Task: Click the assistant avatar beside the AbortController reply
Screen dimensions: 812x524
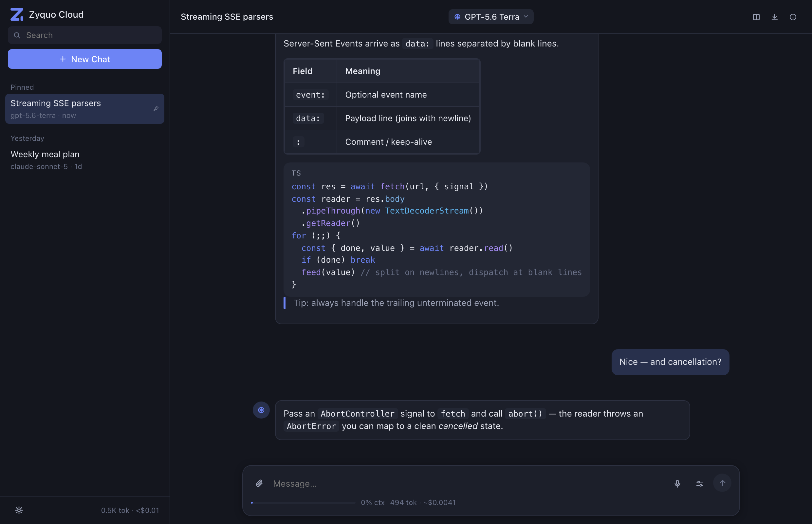Action: tap(261, 410)
